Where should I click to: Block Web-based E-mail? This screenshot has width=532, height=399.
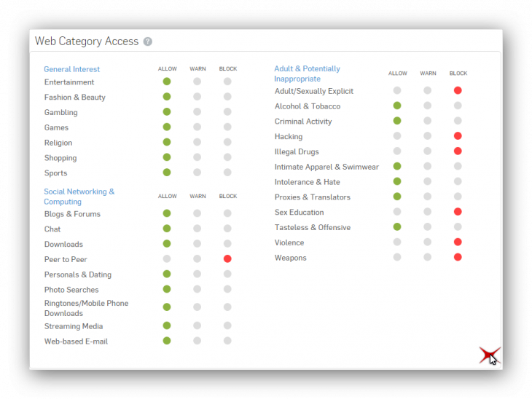click(227, 341)
